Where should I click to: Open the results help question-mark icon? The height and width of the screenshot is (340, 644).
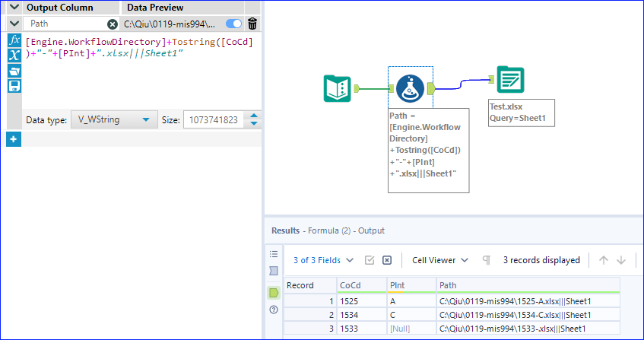(274, 310)
